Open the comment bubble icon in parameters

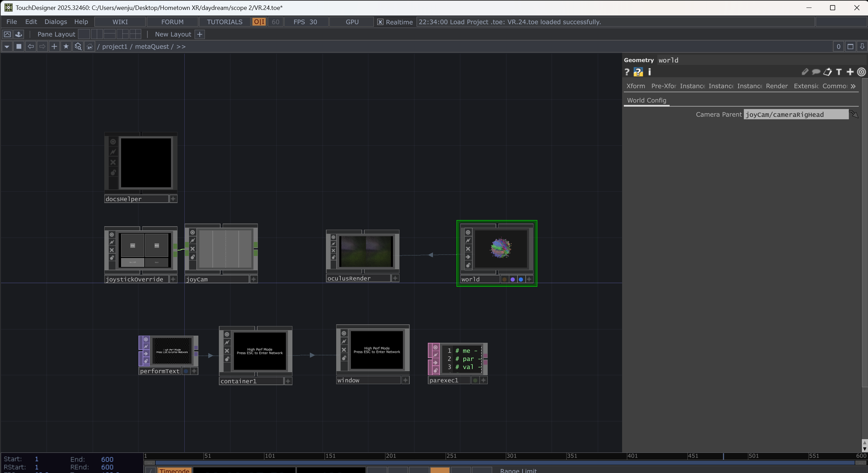pos(816,72)
